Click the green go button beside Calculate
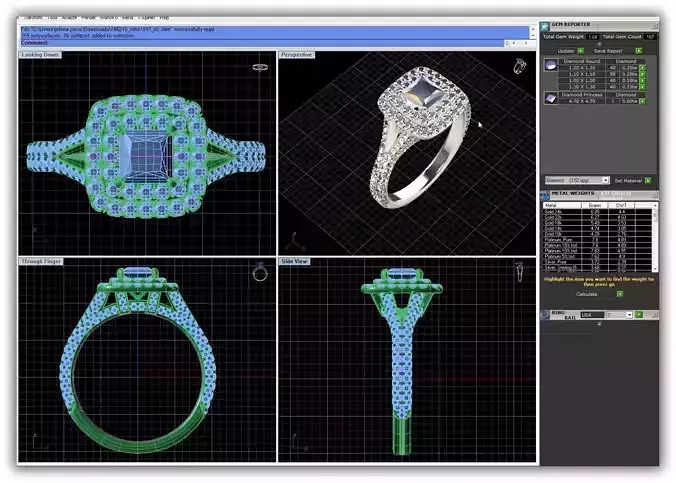This screenshot has height=483, width=676. pos(620,294)
